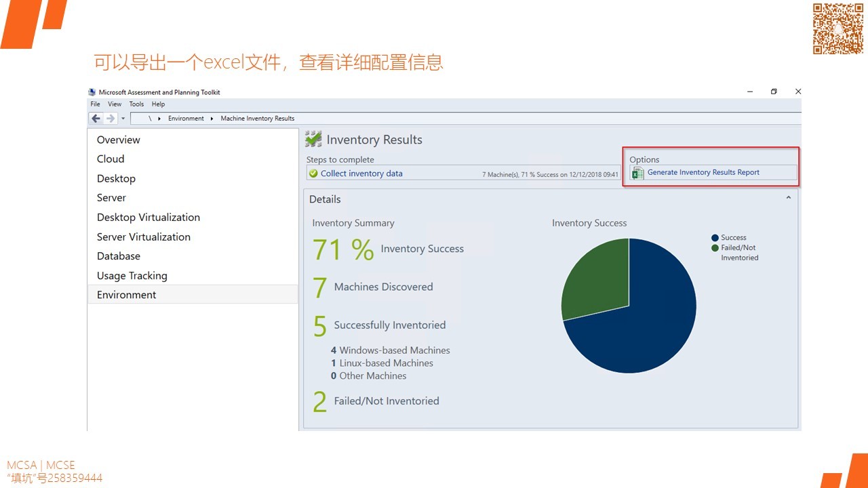Click the Steps to complete label
The height and width of the screenshot is (488, 868).
coord(340,160)
